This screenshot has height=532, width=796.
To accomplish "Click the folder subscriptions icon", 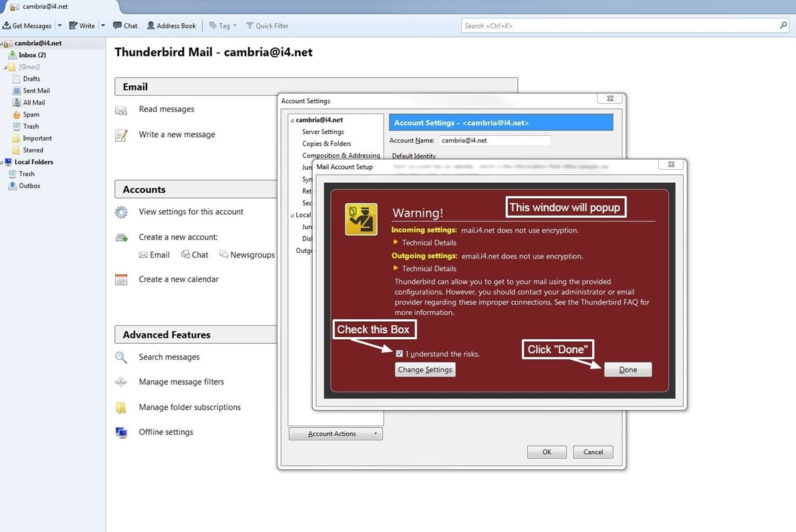I will point(121,407).
